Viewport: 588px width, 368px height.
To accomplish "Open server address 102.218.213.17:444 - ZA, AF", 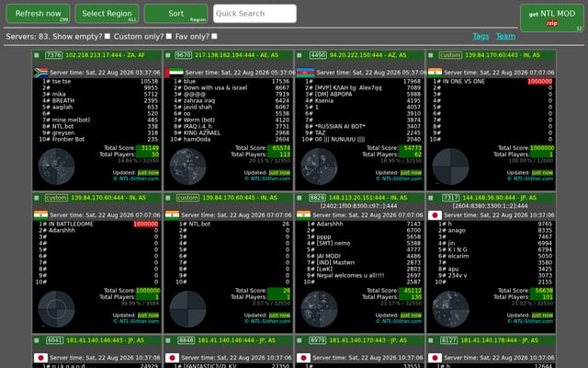I will click(106, 55).
